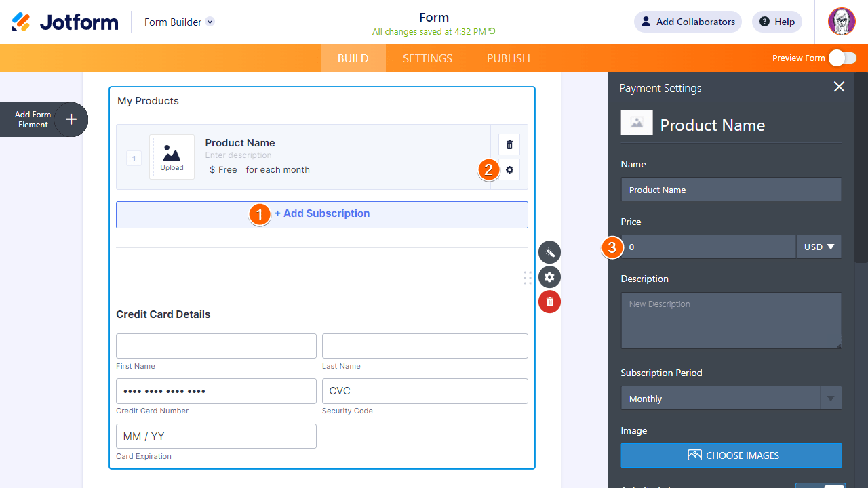
Task: Click the Price input field
Action: (x=708, y=247)
